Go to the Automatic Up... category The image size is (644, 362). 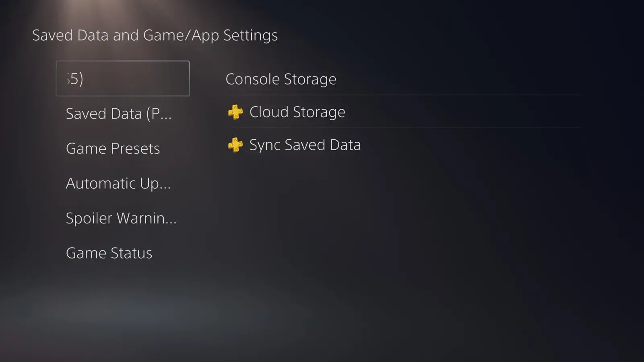(118, 184)
